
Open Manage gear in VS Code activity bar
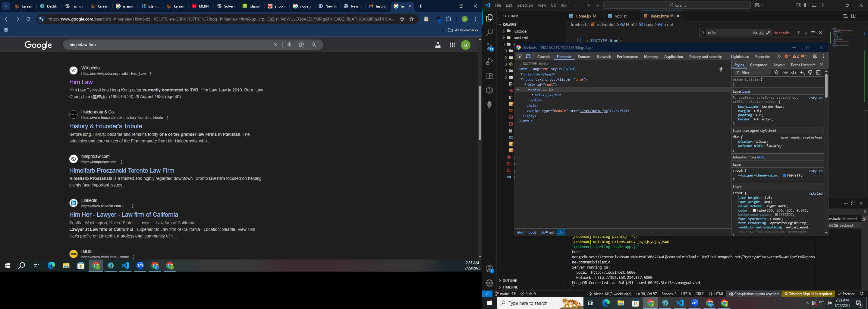[489, 283]
